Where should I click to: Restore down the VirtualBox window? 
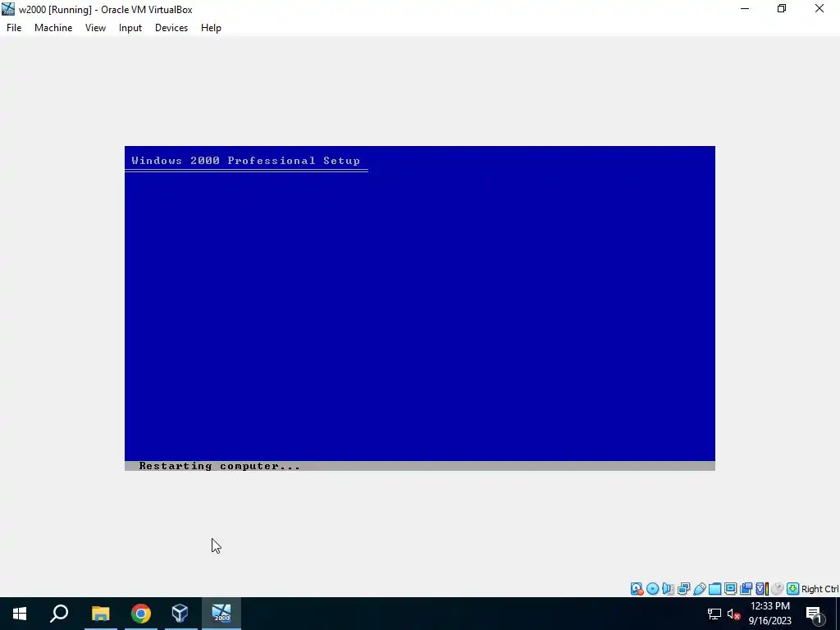[x=782, y=8]
